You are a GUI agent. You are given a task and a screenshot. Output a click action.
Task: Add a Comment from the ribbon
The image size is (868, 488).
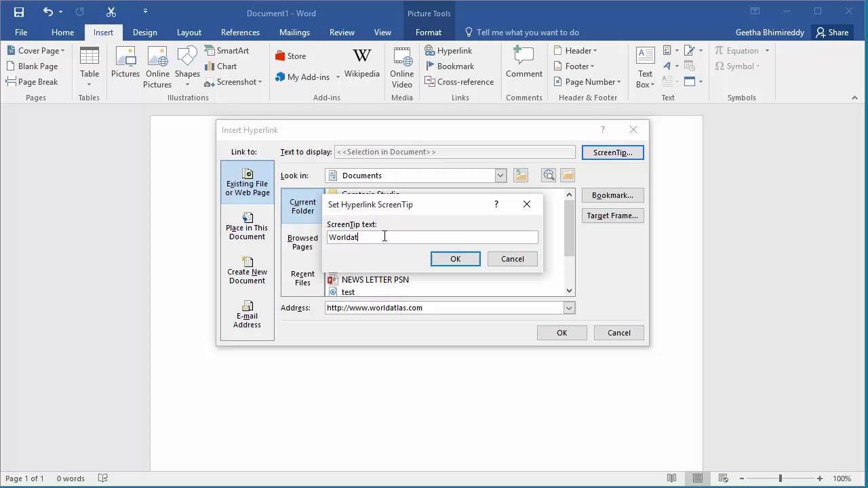[524, 63]
